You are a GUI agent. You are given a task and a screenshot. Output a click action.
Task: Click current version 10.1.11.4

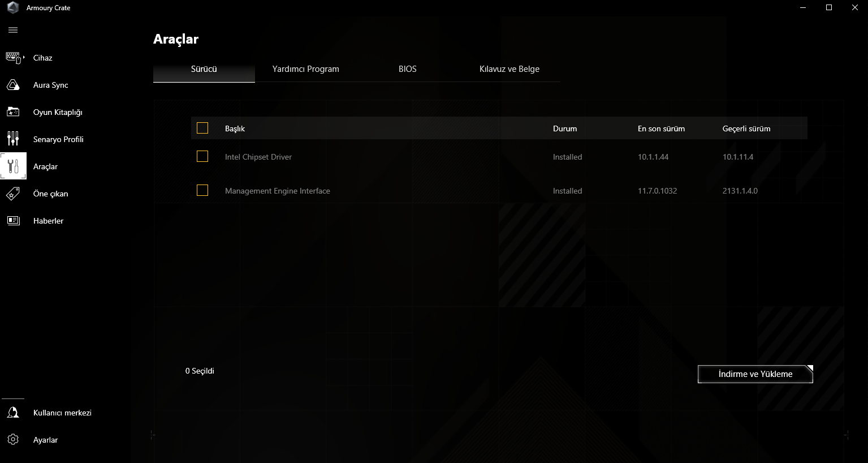738,157
